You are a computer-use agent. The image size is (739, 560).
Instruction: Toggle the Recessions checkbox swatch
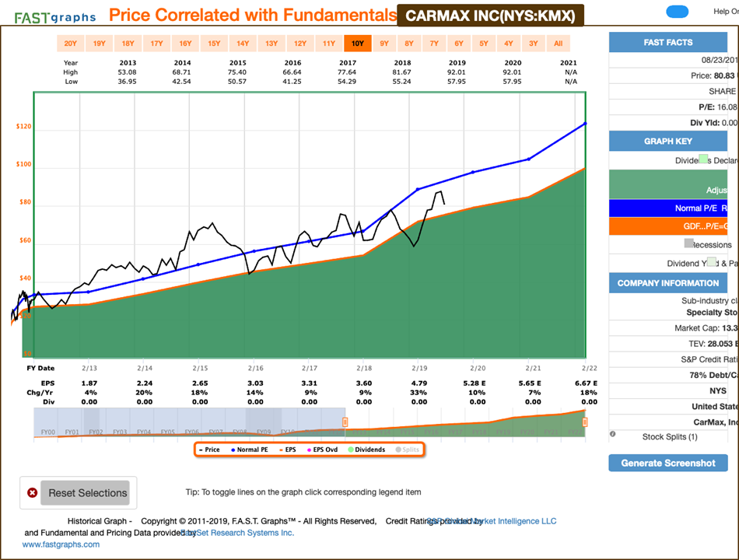click(x=689, y=243)
